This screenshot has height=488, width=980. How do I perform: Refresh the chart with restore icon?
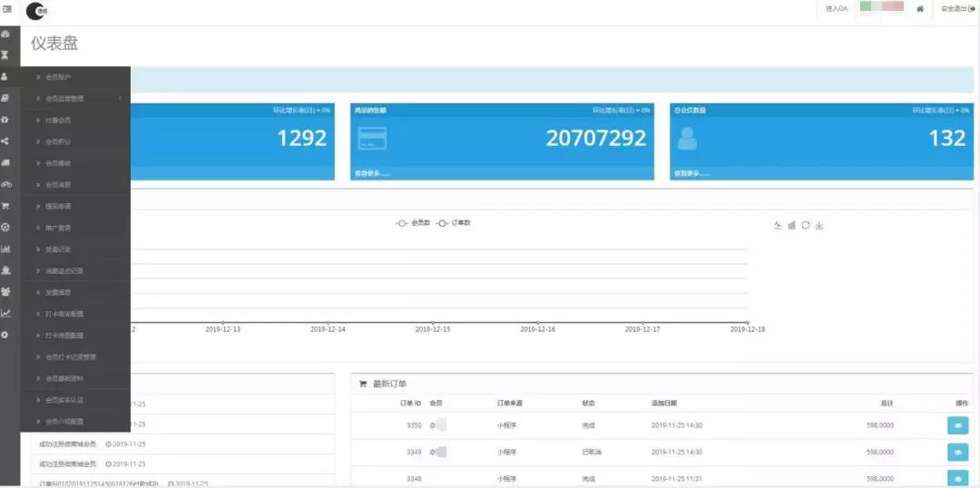(805, 225)
